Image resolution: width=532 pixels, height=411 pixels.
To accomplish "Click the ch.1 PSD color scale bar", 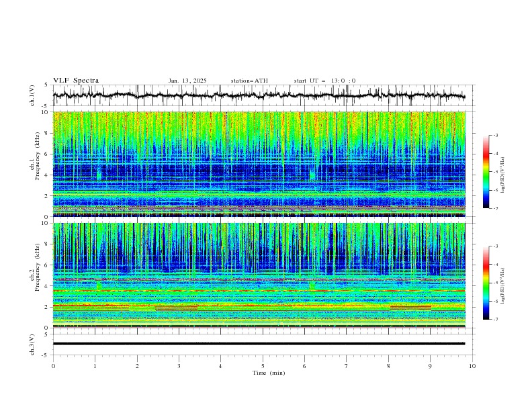I will [486, 172].
